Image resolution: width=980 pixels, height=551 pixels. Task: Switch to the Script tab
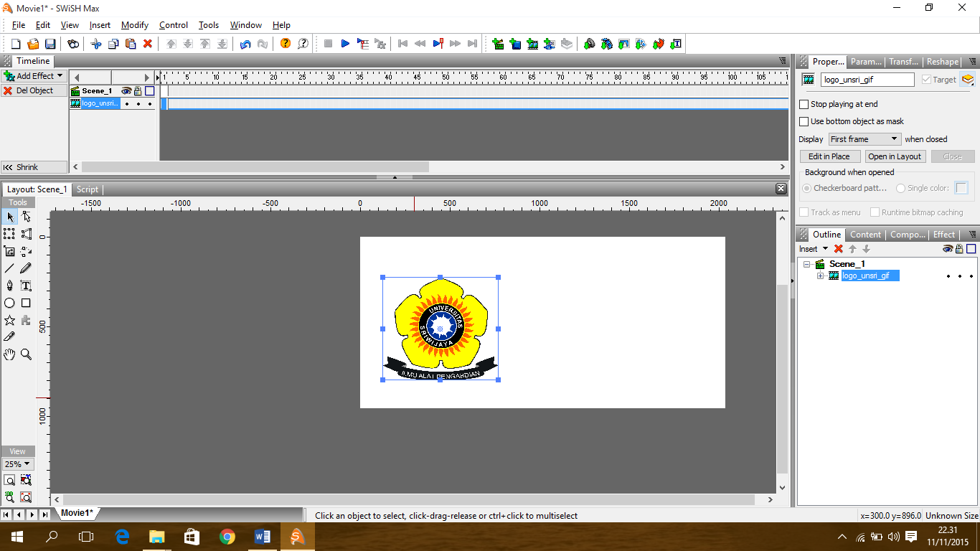88,189
